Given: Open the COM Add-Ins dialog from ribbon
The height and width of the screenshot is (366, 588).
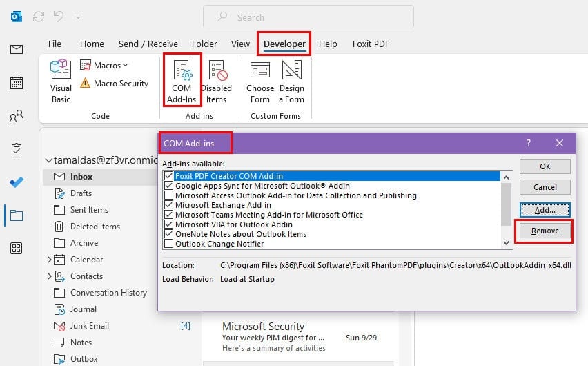Looking at the screenshot, I should click(x=182, y=81).
